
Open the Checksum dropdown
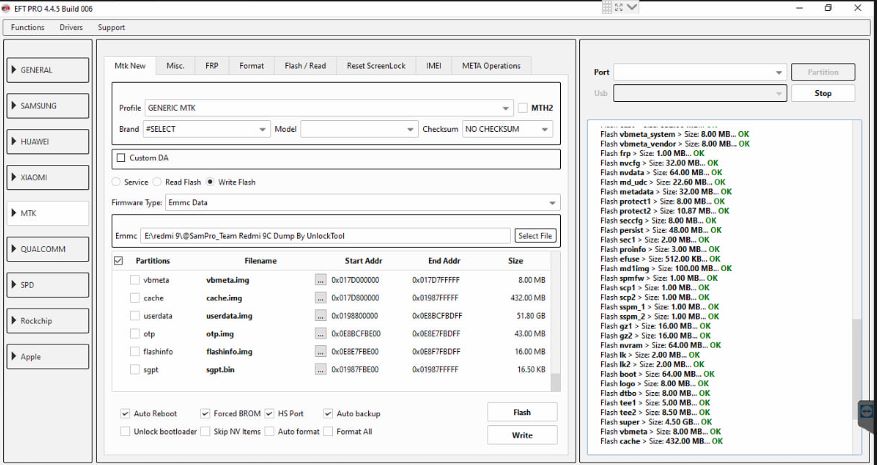[507, 129]
